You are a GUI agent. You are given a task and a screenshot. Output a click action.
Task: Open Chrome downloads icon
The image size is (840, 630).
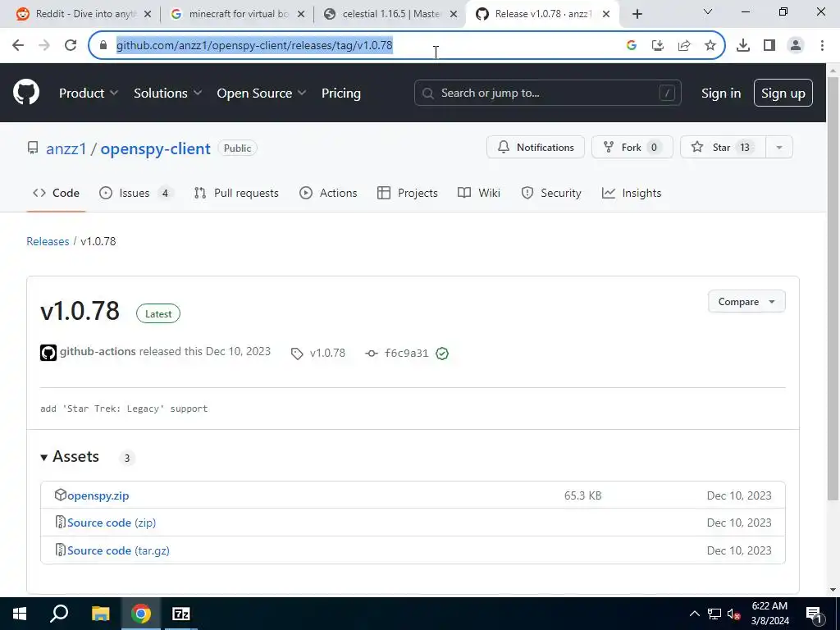tap(743, 46)
